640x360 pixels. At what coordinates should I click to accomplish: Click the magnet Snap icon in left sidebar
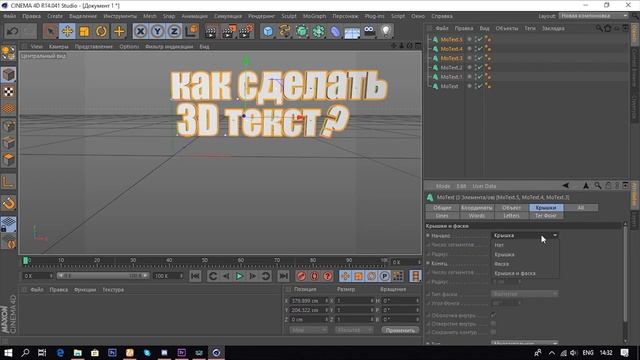(9, 203)
